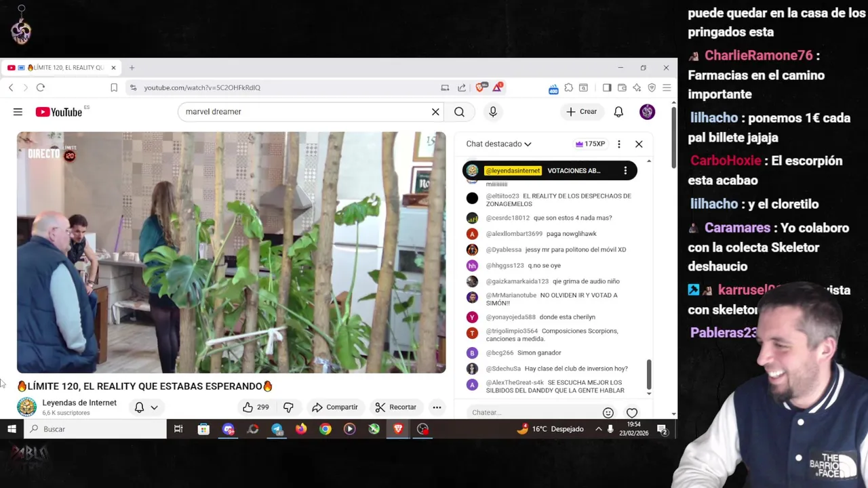Viewport: 868px width, 488px height.
Task: Bookmark this page with the bookmark icon
Action: [x=114, y=87]
